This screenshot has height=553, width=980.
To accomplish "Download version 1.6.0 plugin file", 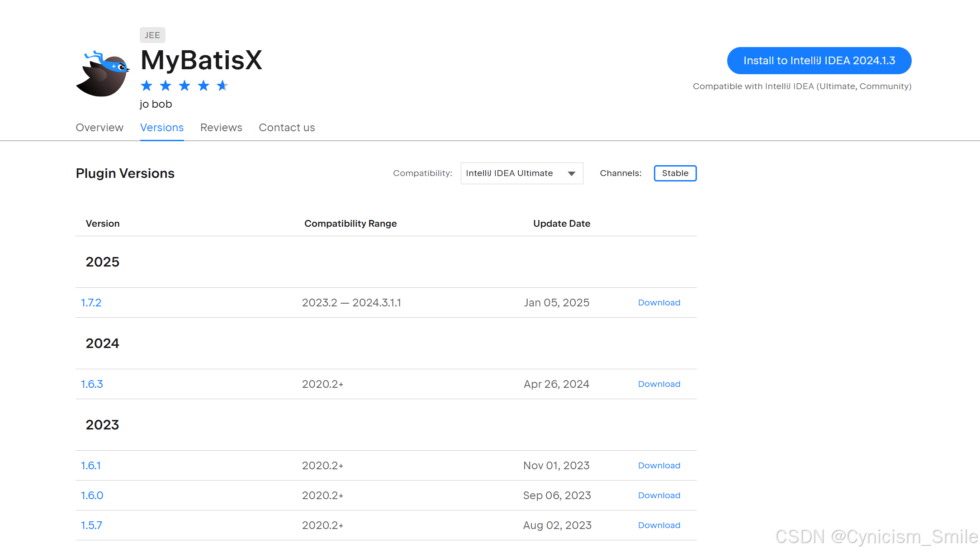I will pyautogui.click(x=659, y=496).
